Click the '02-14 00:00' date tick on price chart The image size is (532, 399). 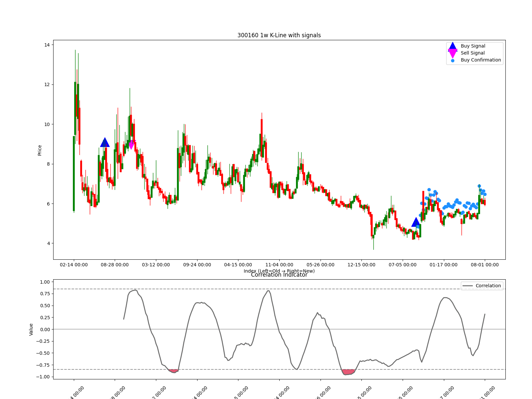pos(74,265)
